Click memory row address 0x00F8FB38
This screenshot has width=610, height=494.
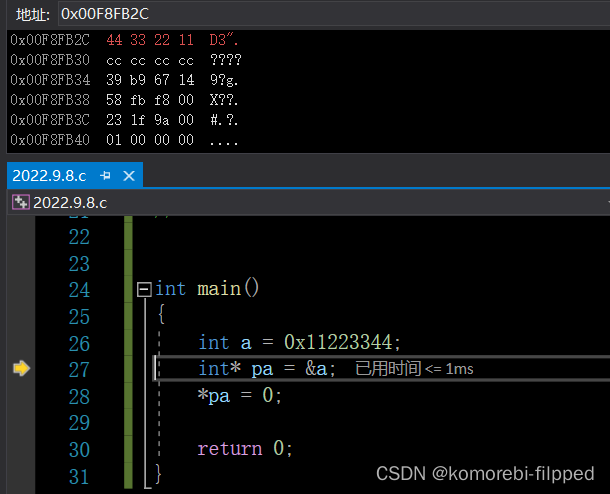[50, 100]
